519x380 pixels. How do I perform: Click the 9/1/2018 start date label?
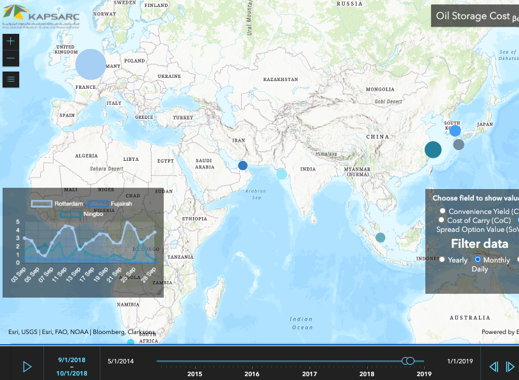[x=72, y=360]
